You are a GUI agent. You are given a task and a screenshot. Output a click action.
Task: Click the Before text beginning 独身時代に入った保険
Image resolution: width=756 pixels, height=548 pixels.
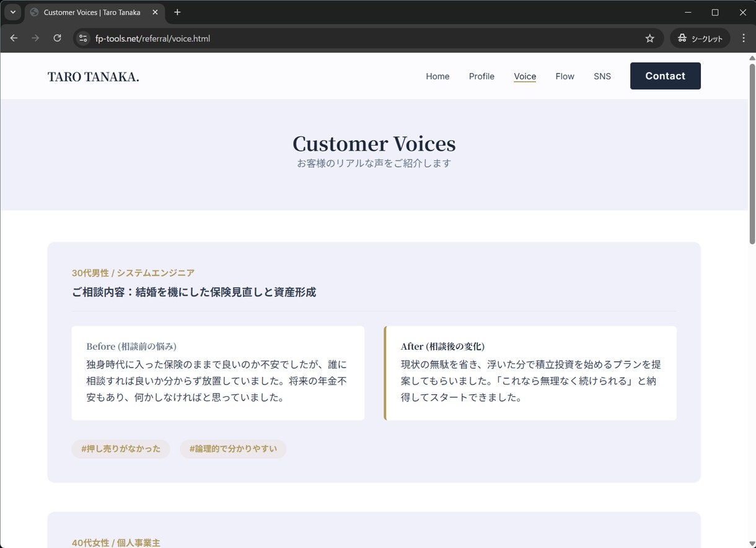[x=217, y=381]
